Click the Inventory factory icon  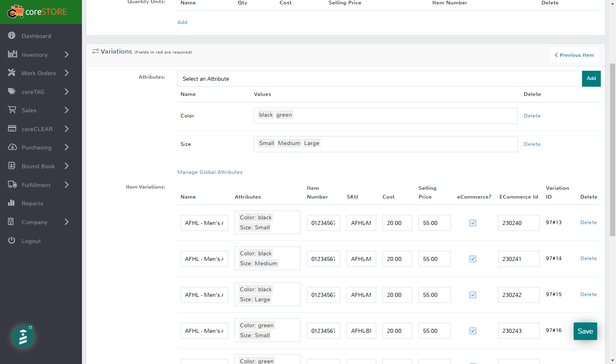coord(12,54)
